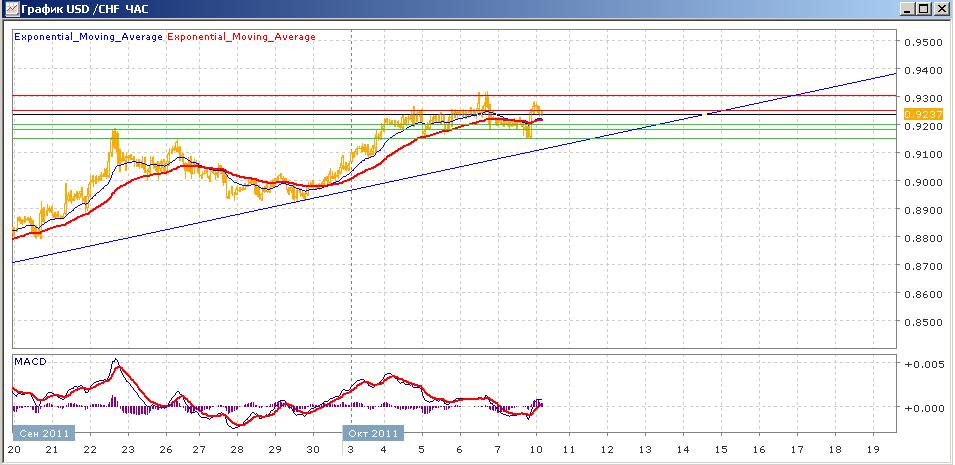Click date 16 on the time axis
Image resolution: width=955 pixels, height=465 pixels.
pyautogui.click(x=759, y=450)
